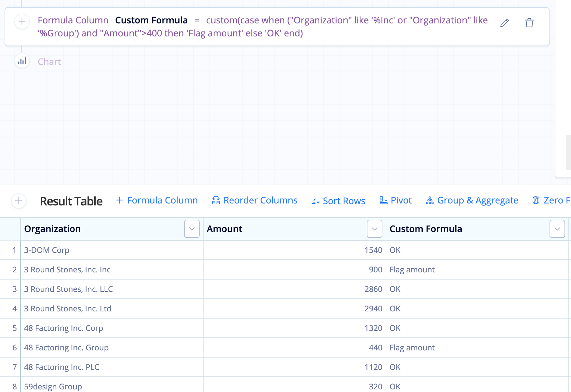Click the amount value 2940
This screenshot has height=392, width=571.
click(373, 308)
